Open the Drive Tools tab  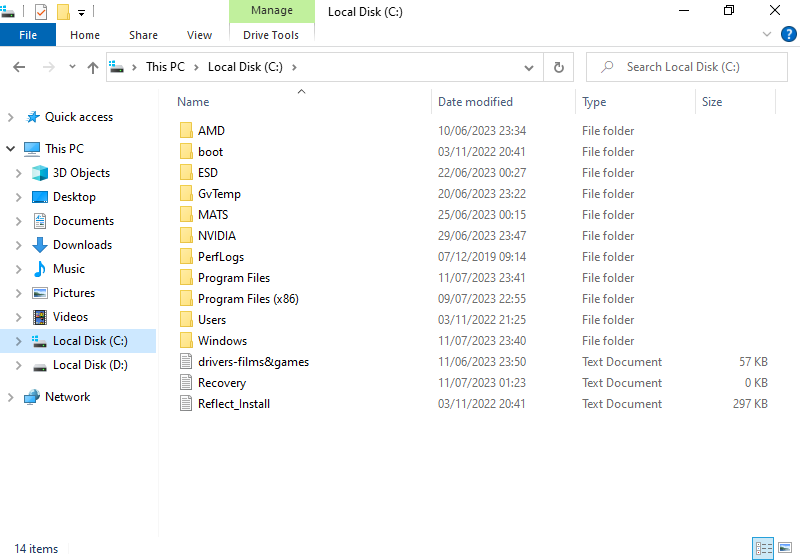click(271, 35)
